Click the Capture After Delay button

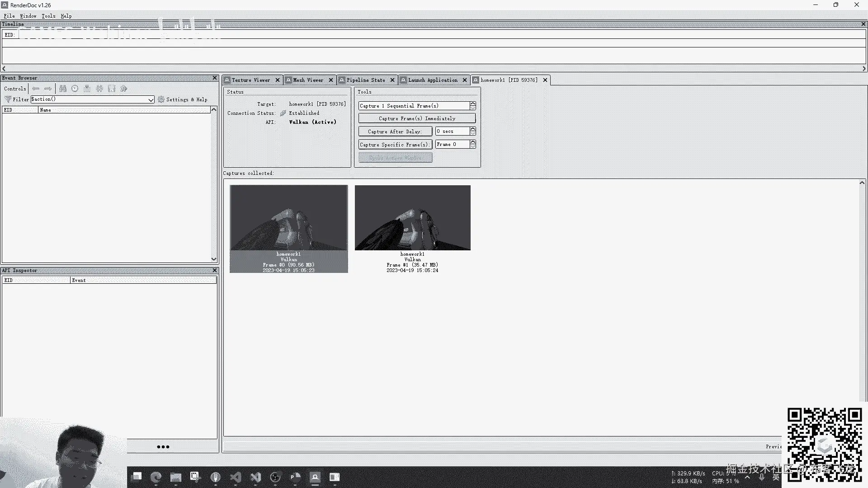395,131
